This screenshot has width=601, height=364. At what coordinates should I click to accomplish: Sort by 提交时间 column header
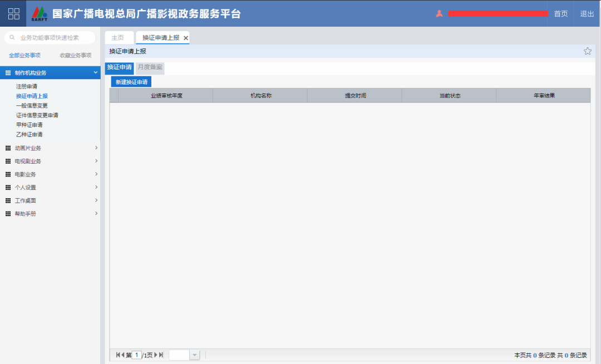tap(355, 96)
